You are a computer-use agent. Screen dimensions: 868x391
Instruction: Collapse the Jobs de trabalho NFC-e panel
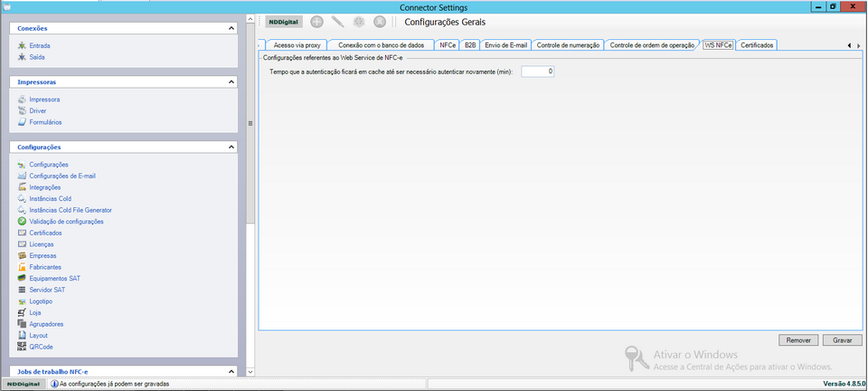click(x=231, y=372)
